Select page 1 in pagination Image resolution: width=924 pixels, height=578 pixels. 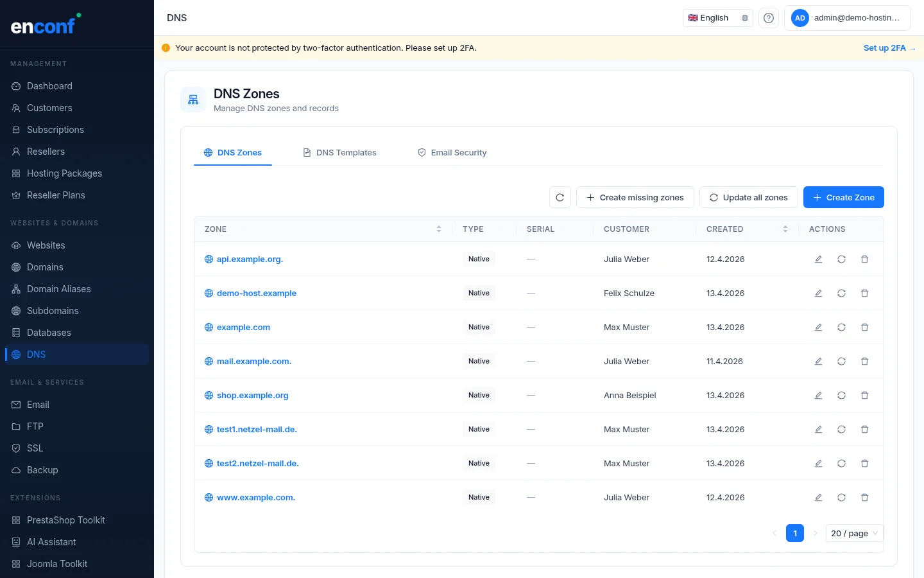(795, 533)
